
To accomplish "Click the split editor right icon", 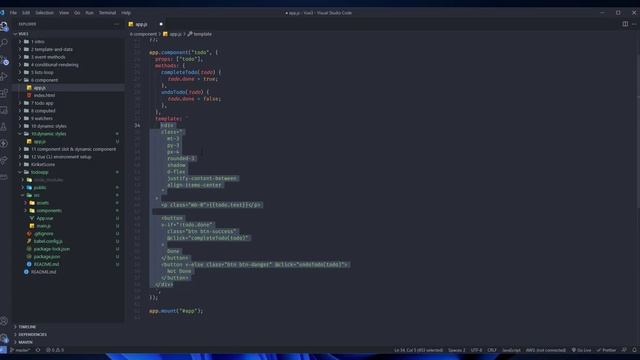I will (625, 24).
